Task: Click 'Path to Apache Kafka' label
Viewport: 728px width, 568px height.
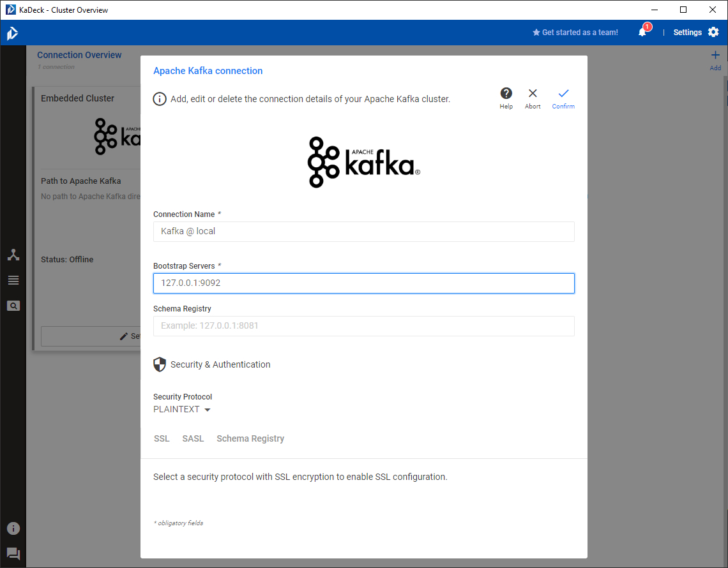Action: coord(81,181)
